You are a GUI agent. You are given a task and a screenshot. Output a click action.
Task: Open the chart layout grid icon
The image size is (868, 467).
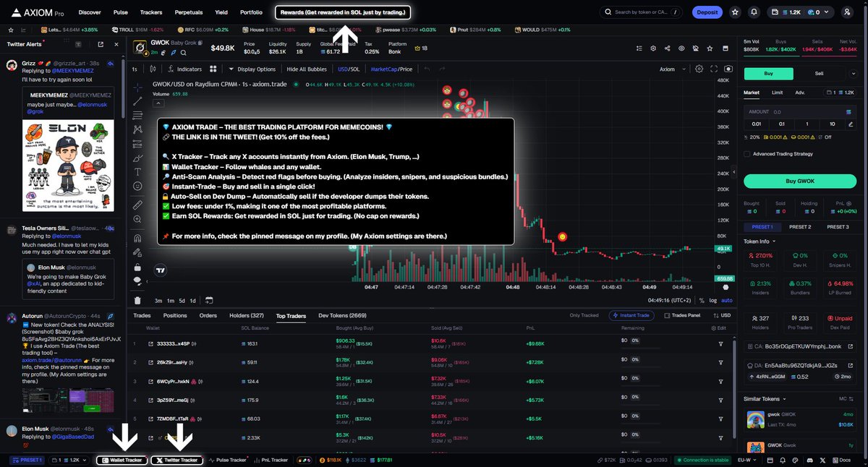(x=213, y=69)
